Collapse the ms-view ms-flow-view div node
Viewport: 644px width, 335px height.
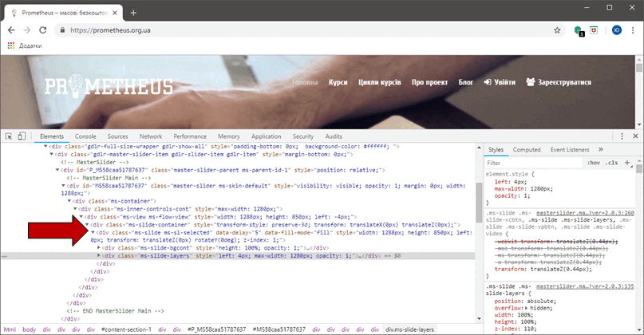(81, 217)
